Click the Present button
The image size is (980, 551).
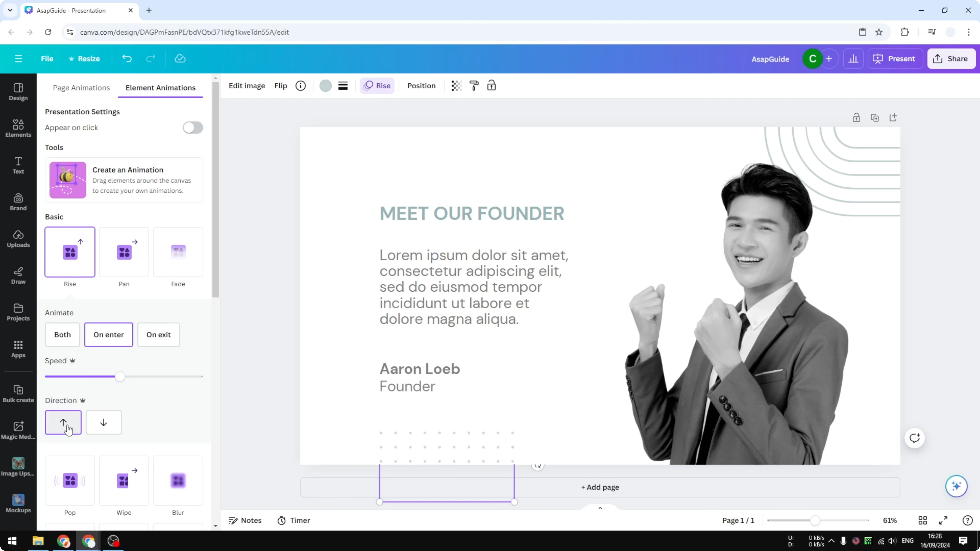[895, 59]
